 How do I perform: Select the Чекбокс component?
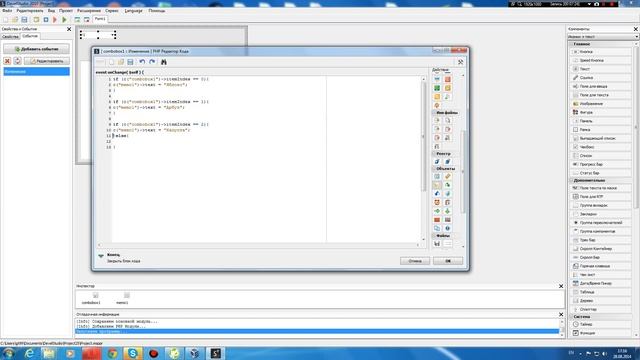coord(600,147)
